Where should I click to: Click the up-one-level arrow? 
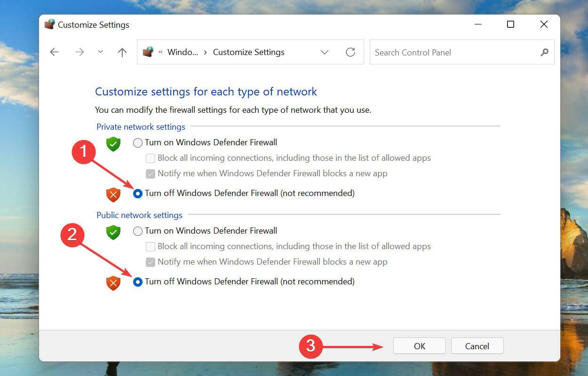point(122,52)
